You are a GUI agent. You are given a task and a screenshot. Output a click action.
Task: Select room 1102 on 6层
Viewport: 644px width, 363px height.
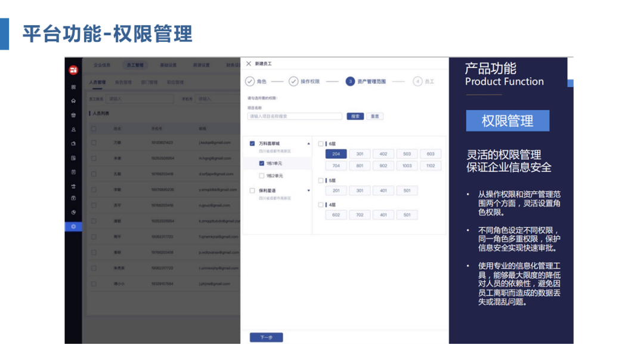point(431,165)
